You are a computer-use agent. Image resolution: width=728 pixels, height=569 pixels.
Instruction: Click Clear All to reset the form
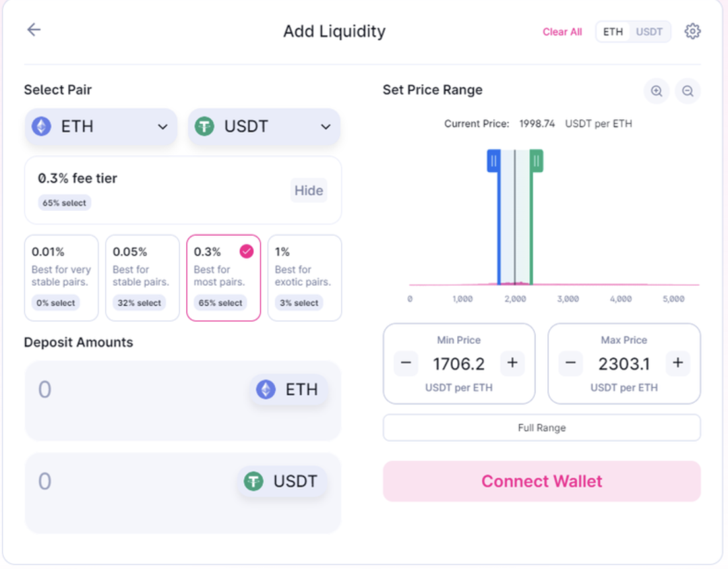click(x=562, y=31)
